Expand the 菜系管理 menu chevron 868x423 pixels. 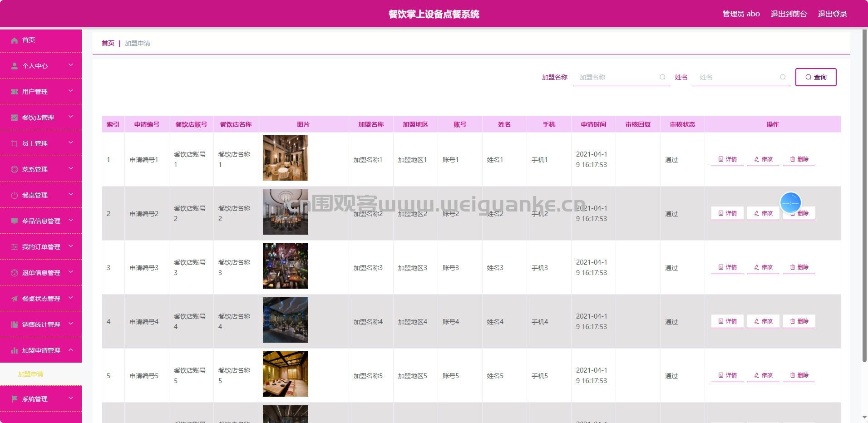(71, 169)
